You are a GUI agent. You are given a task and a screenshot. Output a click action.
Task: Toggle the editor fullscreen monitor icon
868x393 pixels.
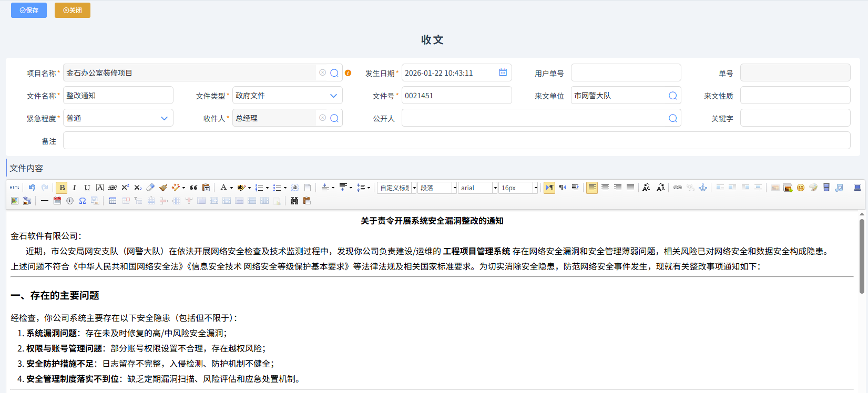857,188
